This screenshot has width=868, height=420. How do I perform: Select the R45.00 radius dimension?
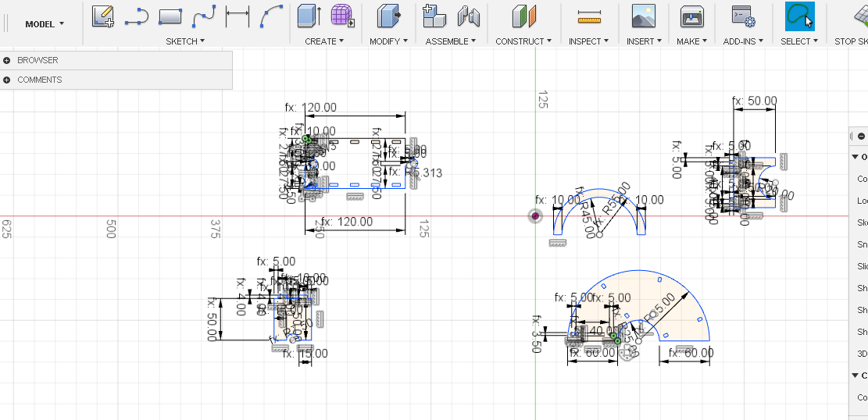pos(585,213)
